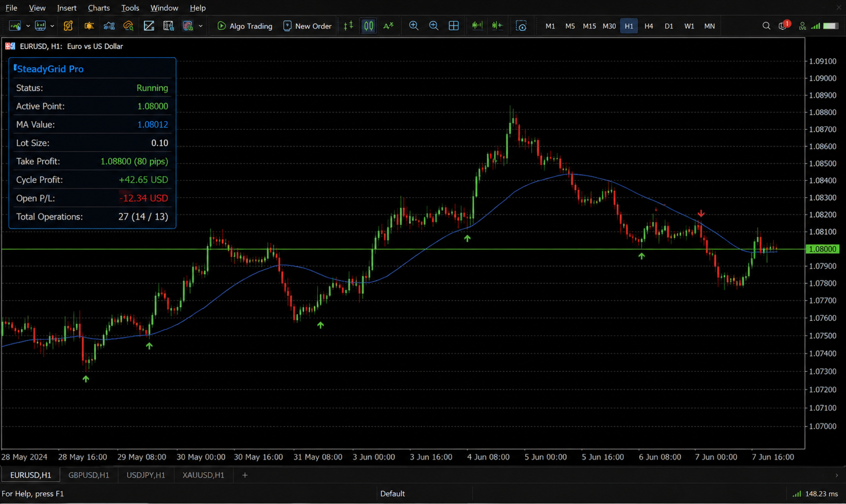The image size is (846, 504).
Task: Click the green 1.08000 price level label
Action: pyautogui.click(x=823, y=249)
